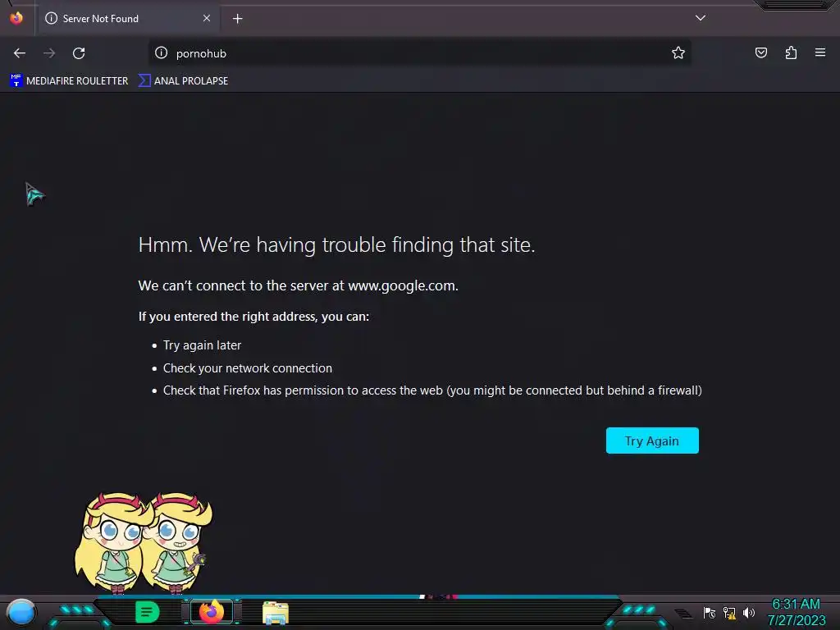Save page to Pocket
The image size is (840, 630).
point(761,52)
